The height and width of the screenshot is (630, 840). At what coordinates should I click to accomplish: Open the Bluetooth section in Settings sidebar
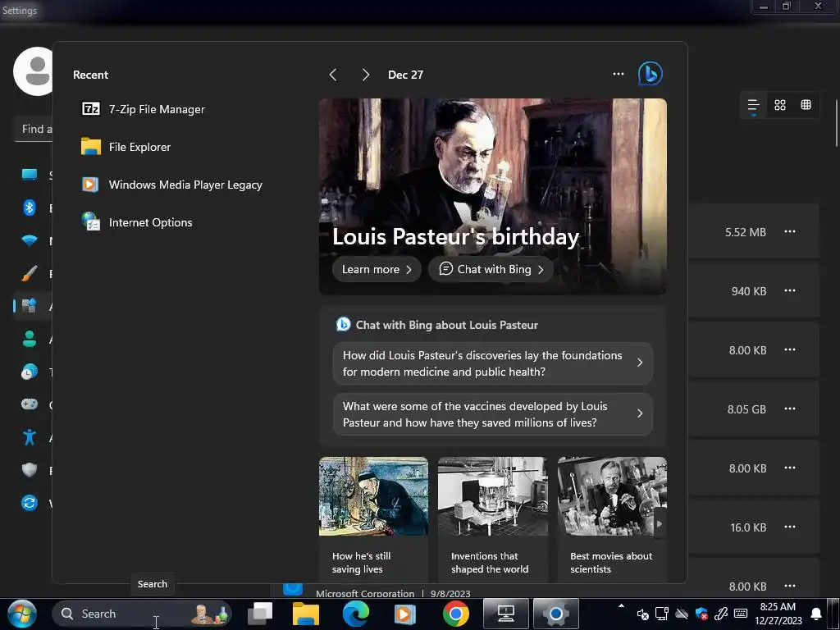[x=30, y=208]
